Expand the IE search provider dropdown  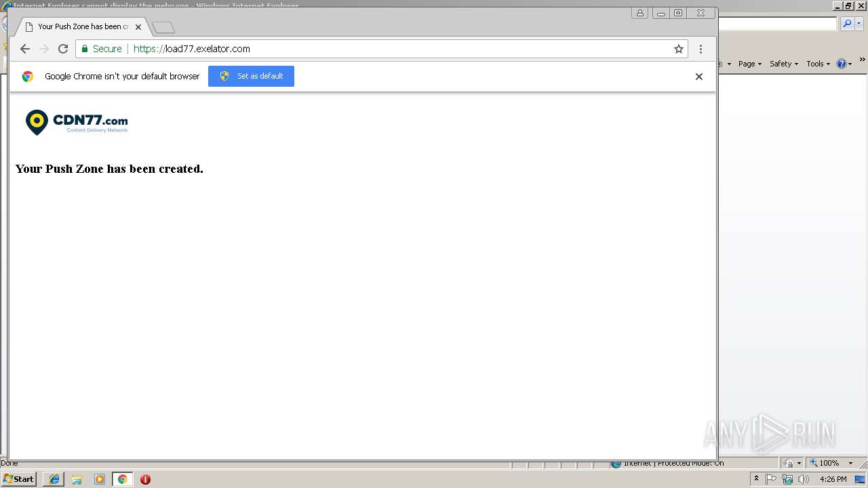[x=859, y=24]
